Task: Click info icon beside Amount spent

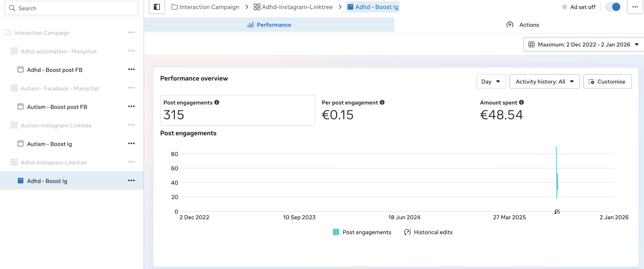Action: 521,102
